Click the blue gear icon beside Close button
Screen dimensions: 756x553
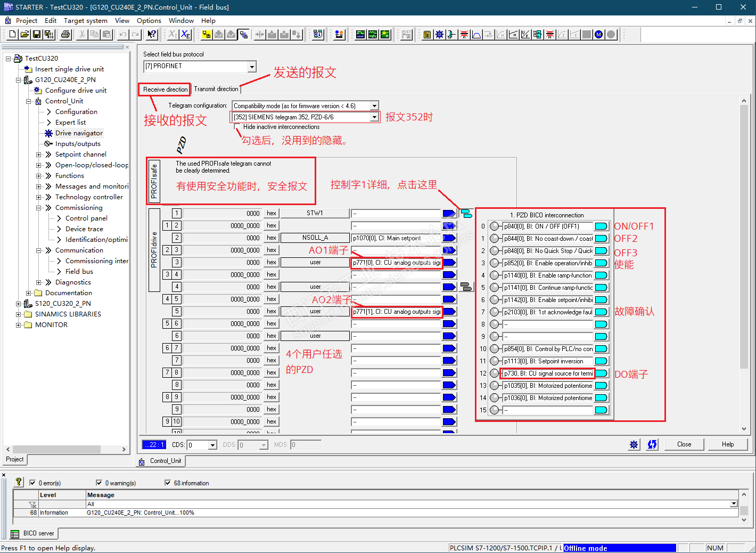pos(634,444)
